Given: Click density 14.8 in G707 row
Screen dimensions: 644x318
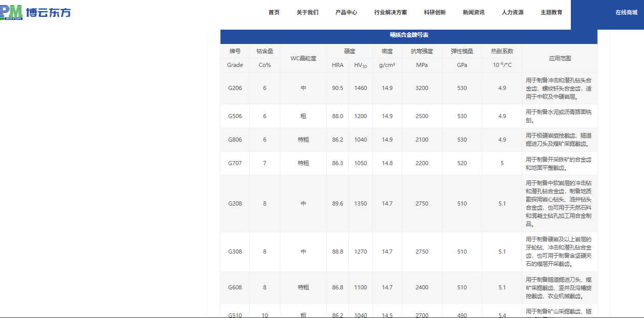Looking at the screenshot, I should 387,163.
